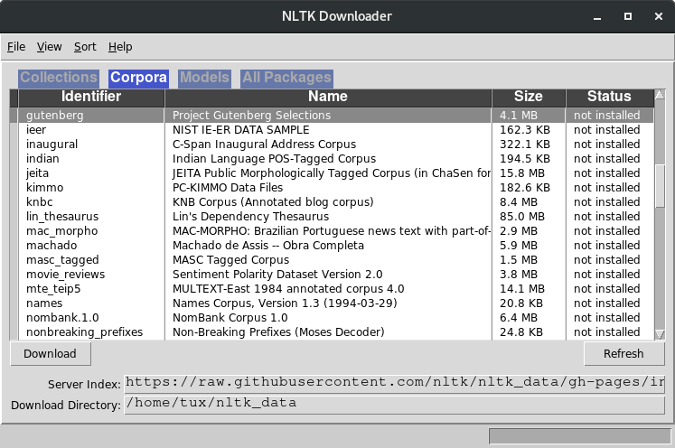Select the mte_teip5 package

(x=53, y=289)
